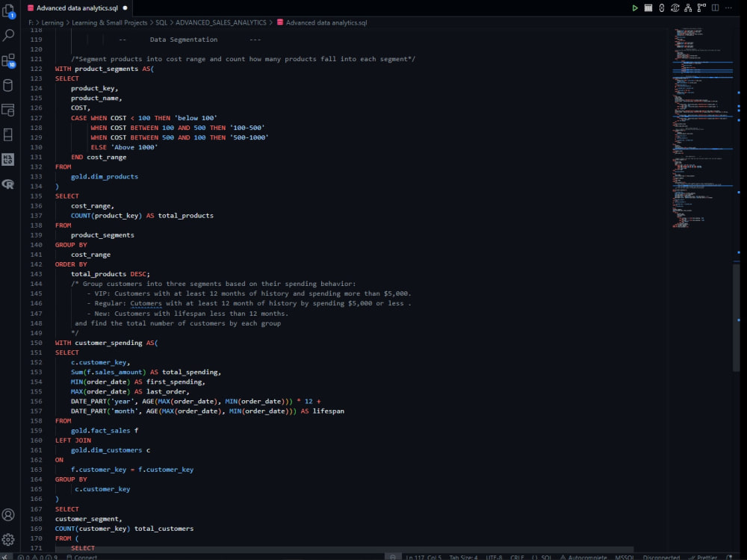This screenshot has height=560, width=747.
Task: Go to line via 'Ln 117, Col 5'
Action: 424,557
